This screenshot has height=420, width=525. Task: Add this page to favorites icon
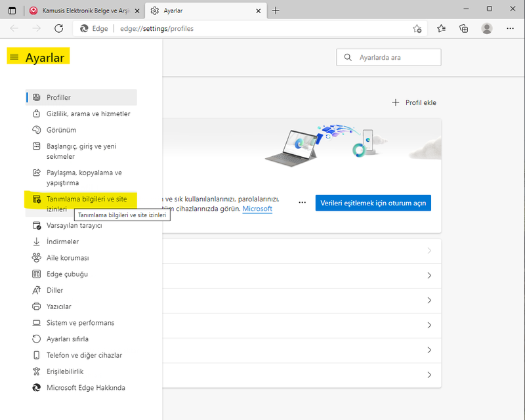tap(417, 29)
